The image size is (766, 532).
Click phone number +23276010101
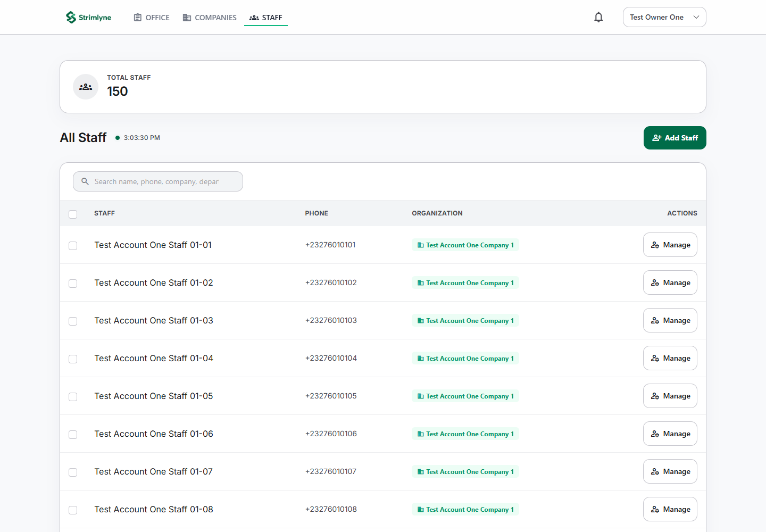pos(330,245)
